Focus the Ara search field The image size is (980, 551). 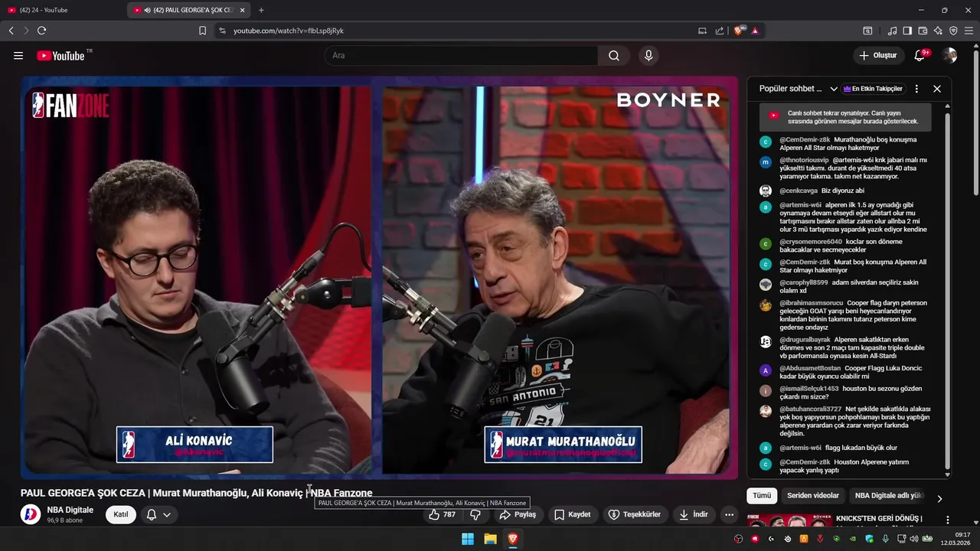462,56
